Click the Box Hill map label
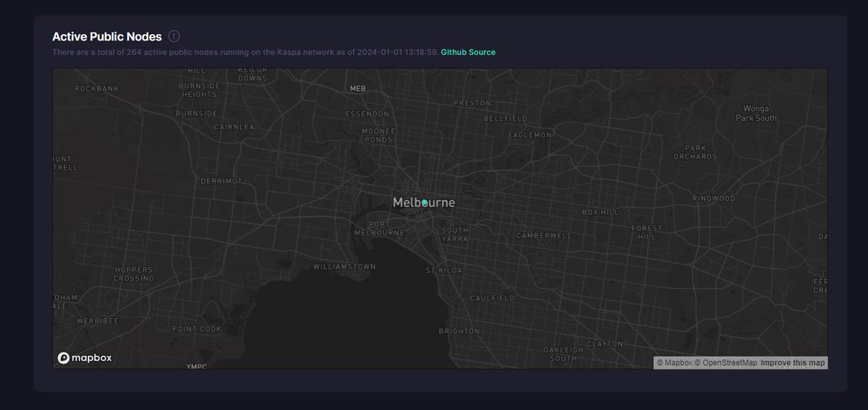868x410 pixels. pyautogui.click(x=600, y=213)
